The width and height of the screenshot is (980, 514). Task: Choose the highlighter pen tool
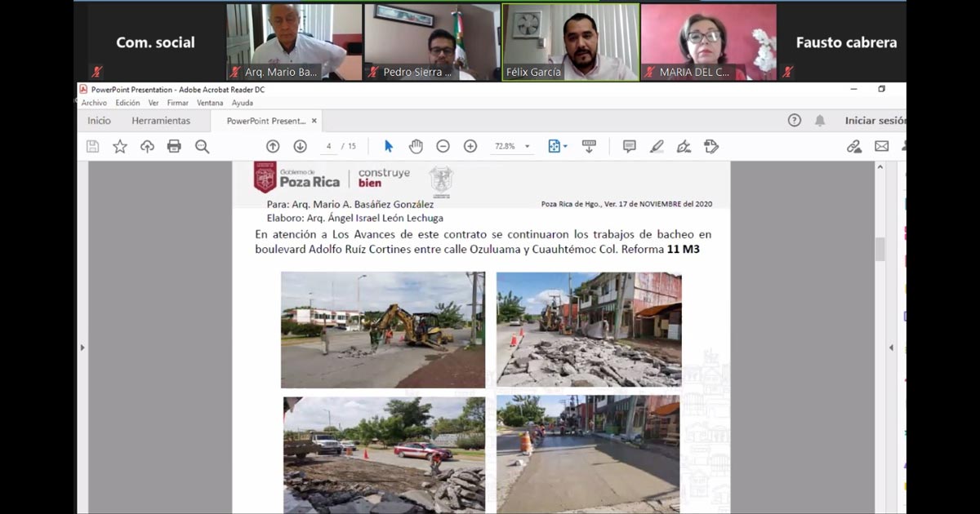pyautogui.click(x=657, y=146)
